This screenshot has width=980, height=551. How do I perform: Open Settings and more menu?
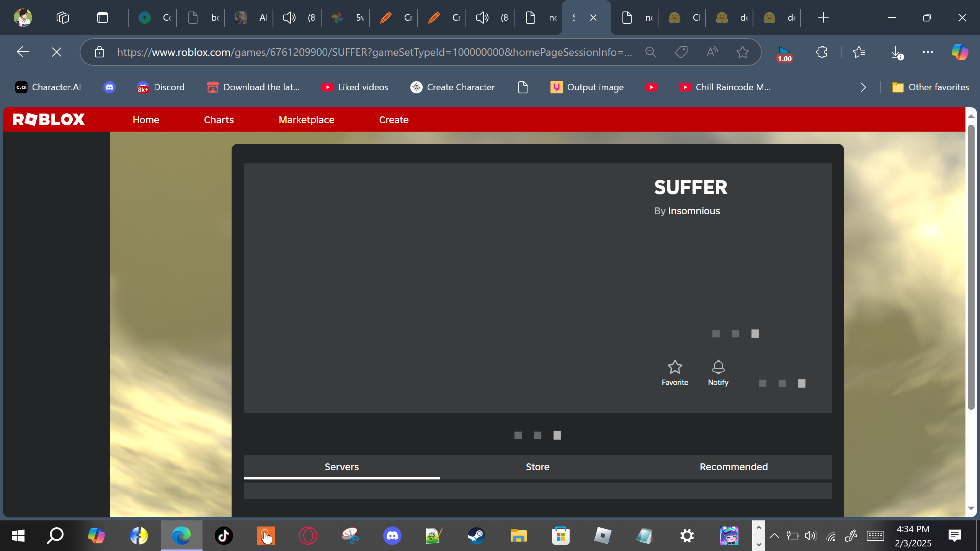[x=928, y=52]
